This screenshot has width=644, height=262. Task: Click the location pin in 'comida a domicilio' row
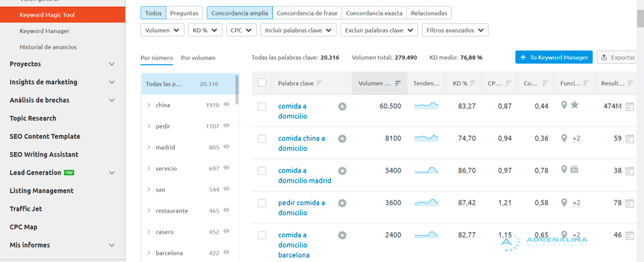(565, 105)
